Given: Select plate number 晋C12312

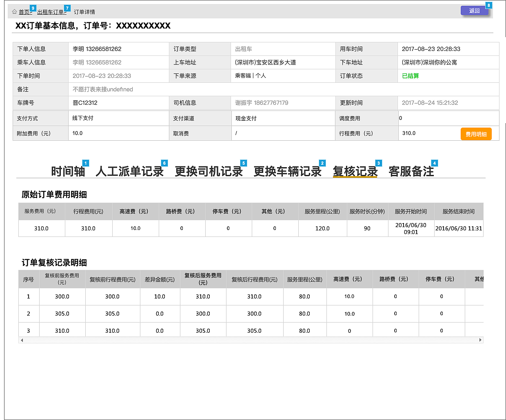Looking at the screenshot, I should pyautogui.click(x=85, y=103).
